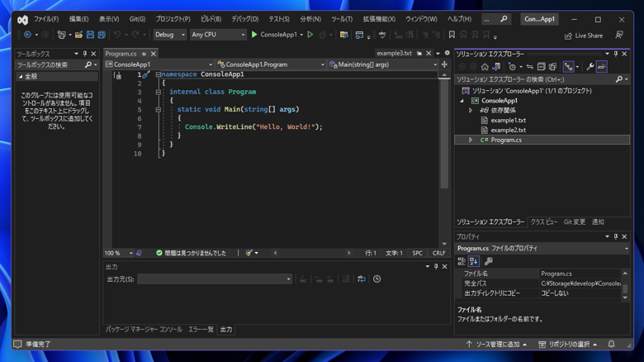The width and height of the screenshot is (644, 362).
Task: Click Collapse All in Solution Explorer
Action: point(542,67)
